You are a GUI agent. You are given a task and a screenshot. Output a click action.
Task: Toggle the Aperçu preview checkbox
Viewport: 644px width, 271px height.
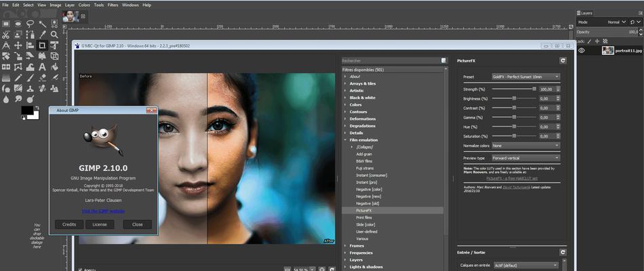pyautogui.click(x=79, y=270)
